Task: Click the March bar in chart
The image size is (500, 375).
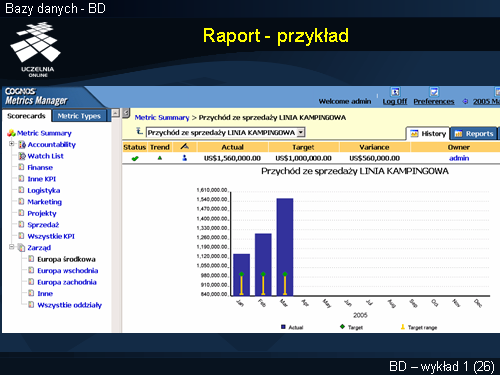Action: pos(285,247)
